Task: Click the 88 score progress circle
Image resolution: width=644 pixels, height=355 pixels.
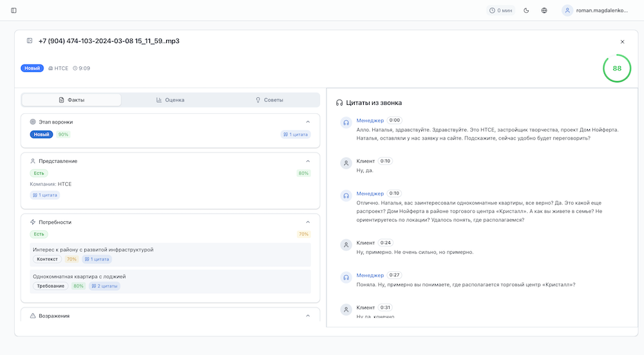Action: coord(616,68)
